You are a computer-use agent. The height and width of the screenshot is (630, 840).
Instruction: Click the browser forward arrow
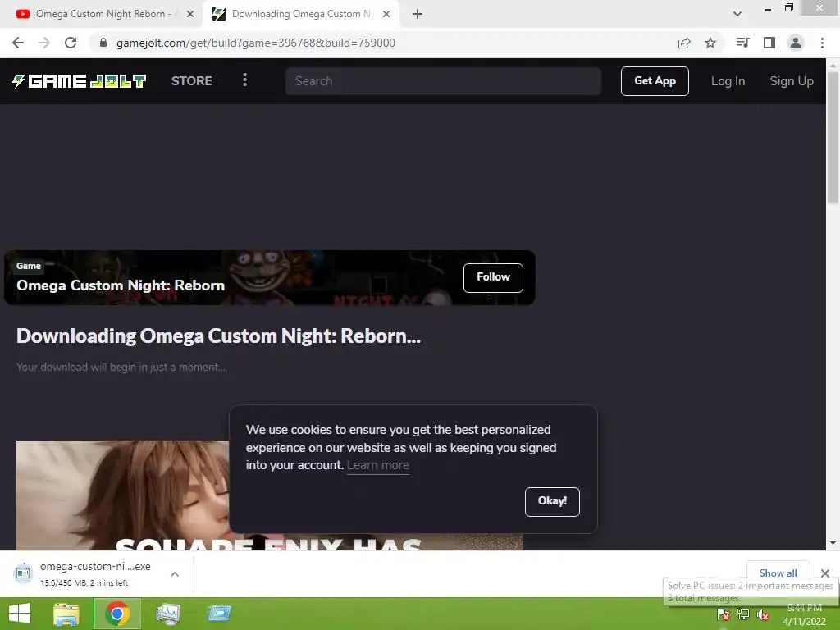point(44,43)
